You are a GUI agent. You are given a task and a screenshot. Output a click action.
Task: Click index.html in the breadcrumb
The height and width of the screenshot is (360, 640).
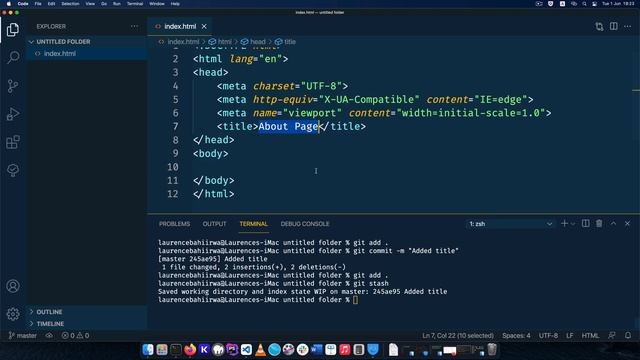point(183,42)
